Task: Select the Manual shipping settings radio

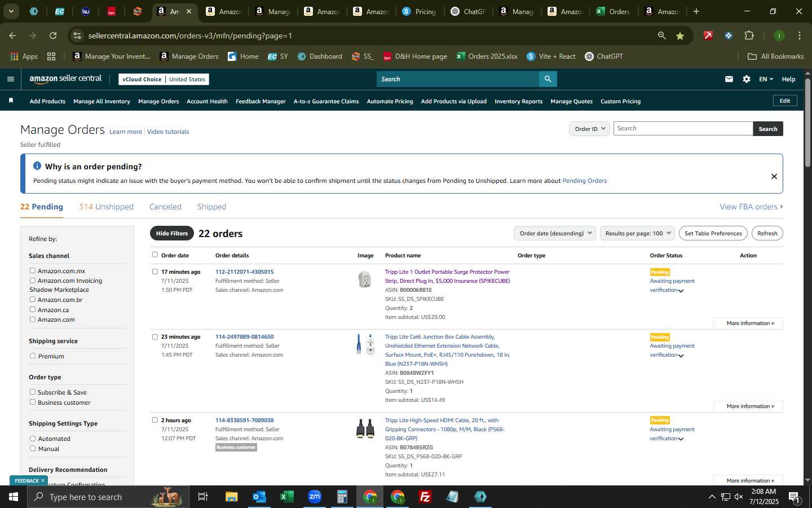Action: [33, 448]
